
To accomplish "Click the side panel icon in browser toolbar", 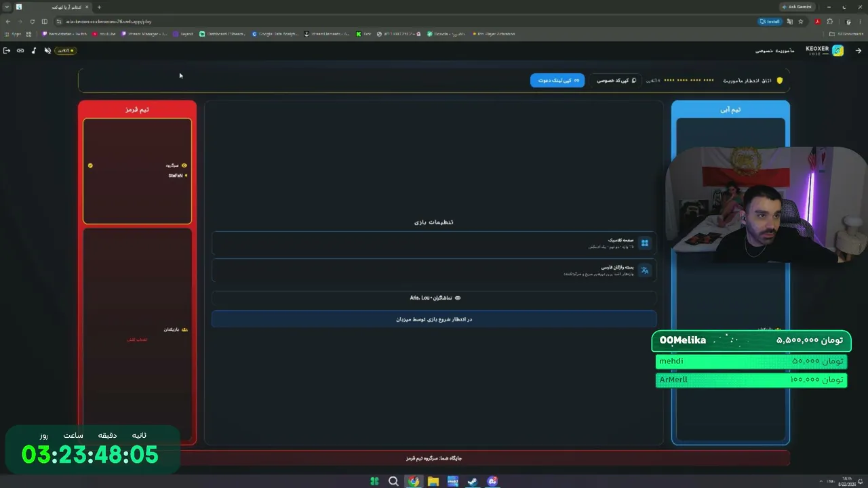I will pyautogui.click(x=45, y=22).
